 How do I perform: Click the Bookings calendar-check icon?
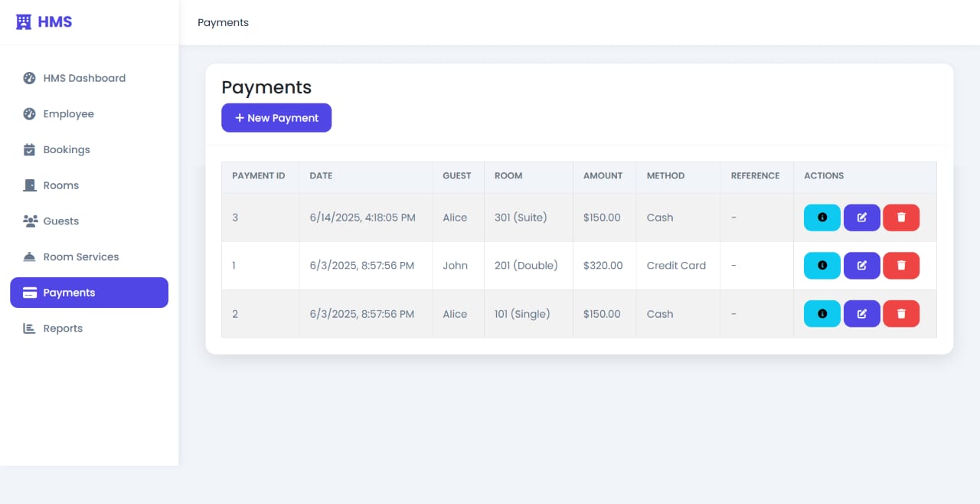(x=30, y=149)
